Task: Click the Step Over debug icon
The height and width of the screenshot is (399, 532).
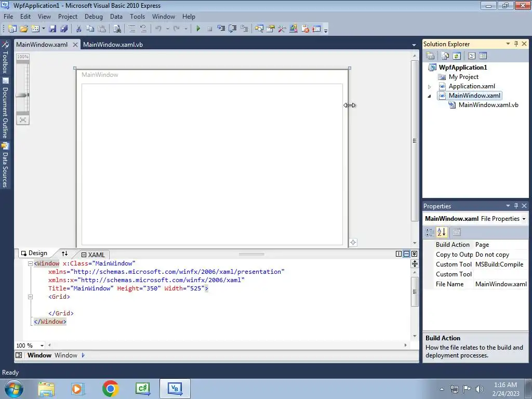Action: pos(233,29)
